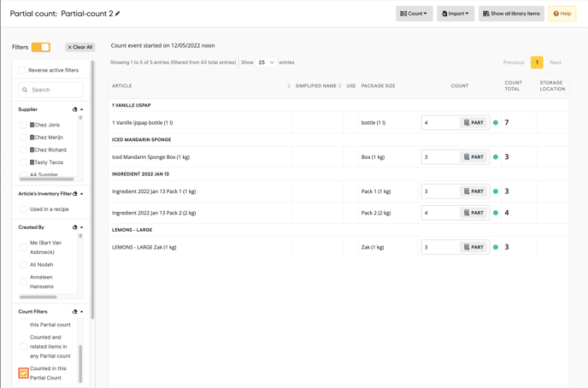Screen dimensions: 588x388
Task: Clear the Count Filters eraser icon
Action: point(74,312)
